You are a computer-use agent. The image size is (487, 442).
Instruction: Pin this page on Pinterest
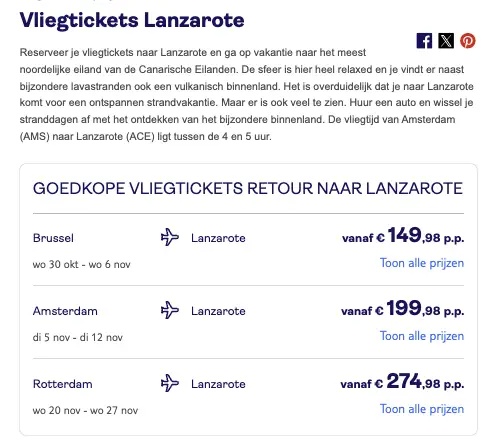pyautogui.click(x=468, y=41)
